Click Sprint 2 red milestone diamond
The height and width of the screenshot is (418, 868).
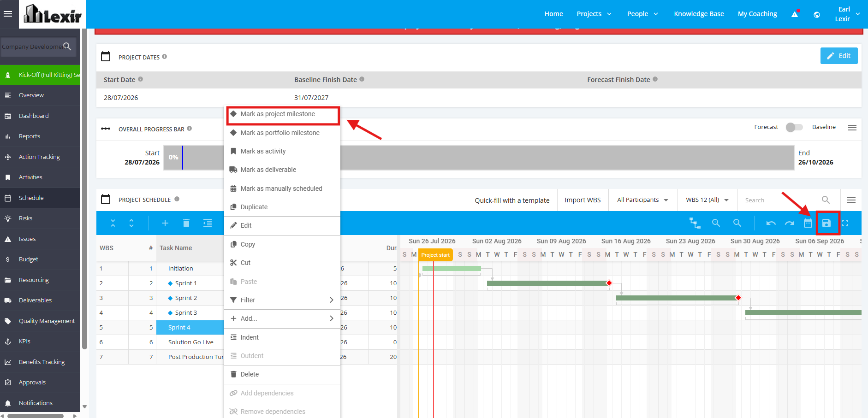(738, 298)
